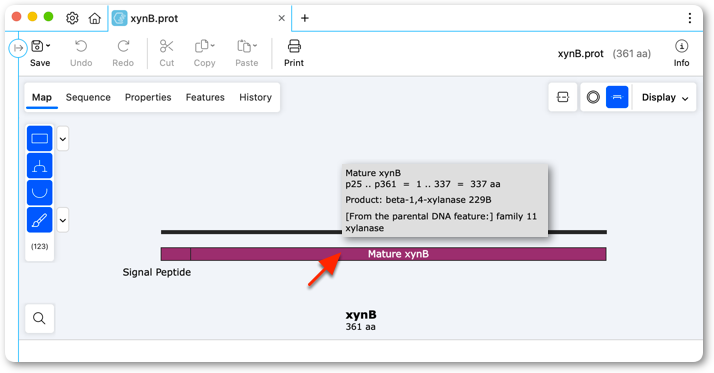The width and height of the screenshot is (714, 373).
Task: Open the Features tab
Action: (205, 97)
